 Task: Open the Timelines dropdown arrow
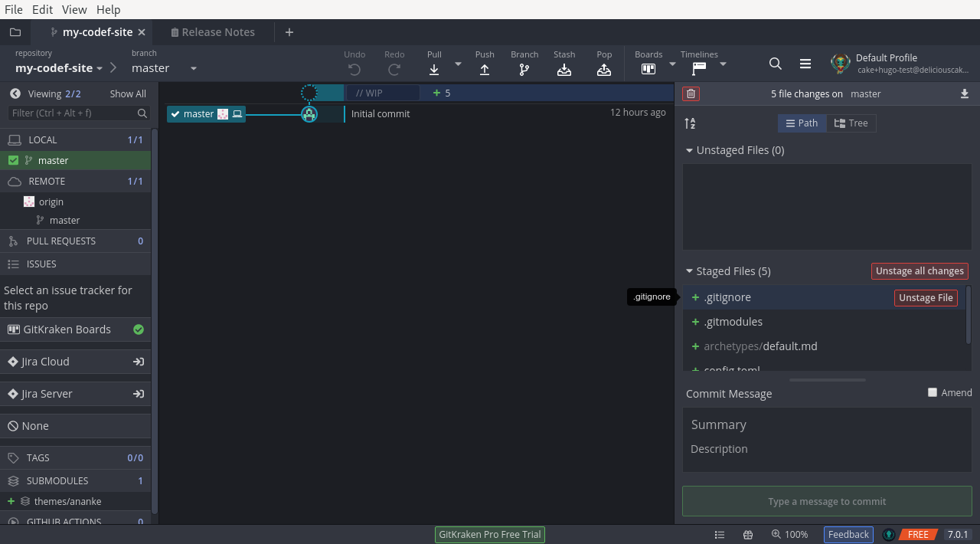pyautogui.click(x=723, y=64)
